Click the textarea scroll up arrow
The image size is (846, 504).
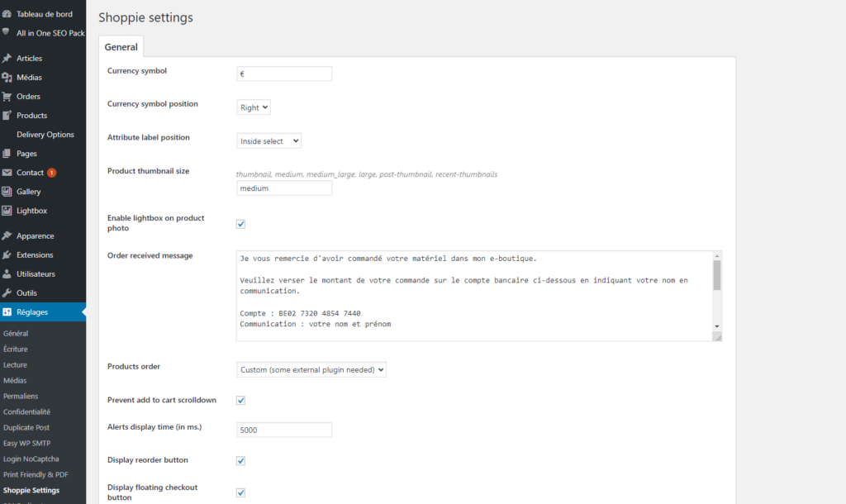716,256
